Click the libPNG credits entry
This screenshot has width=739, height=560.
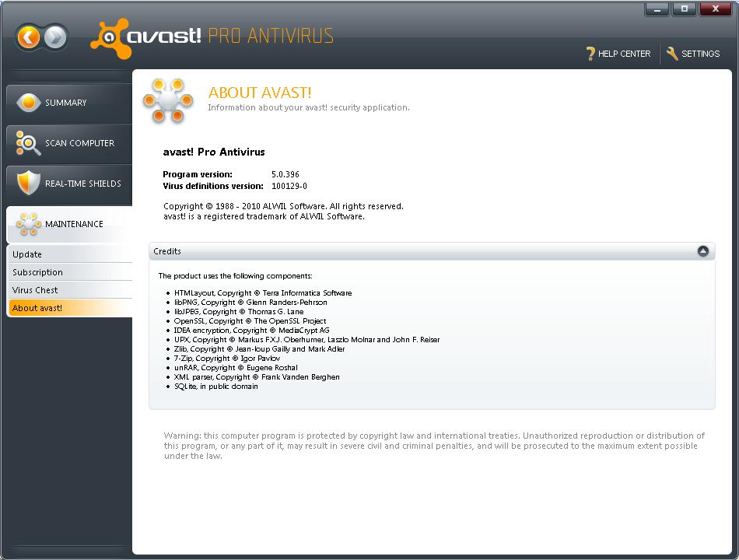click(250, 302)
